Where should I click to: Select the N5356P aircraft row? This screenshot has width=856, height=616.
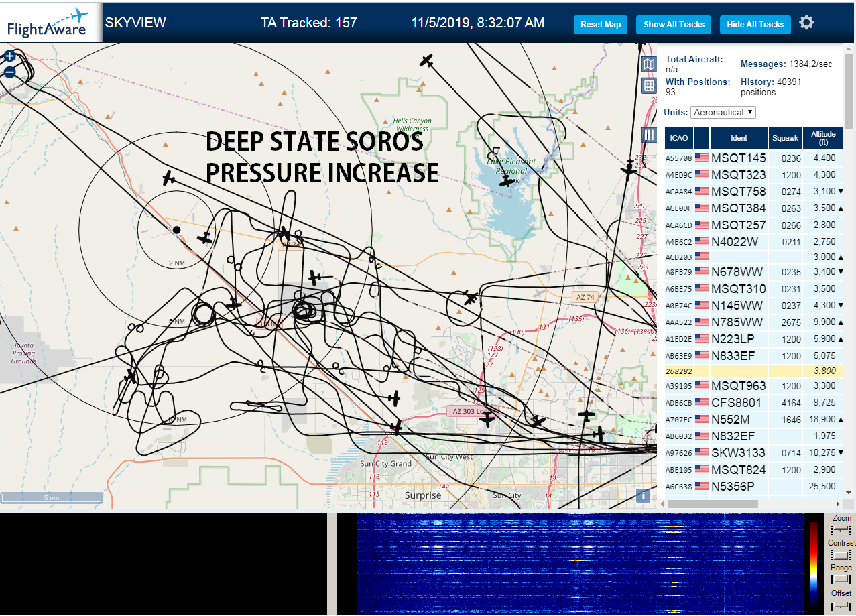point(753,486)
